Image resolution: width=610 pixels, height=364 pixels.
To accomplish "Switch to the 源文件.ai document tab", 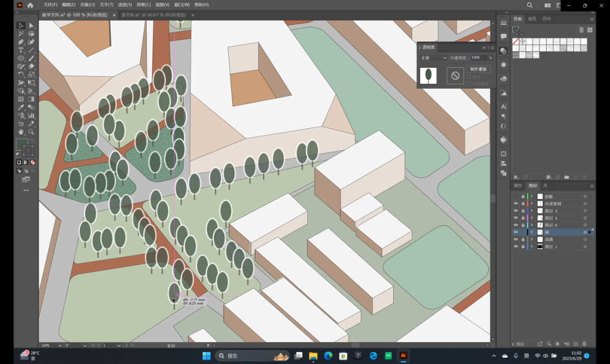I will click(x=154, y=15).
